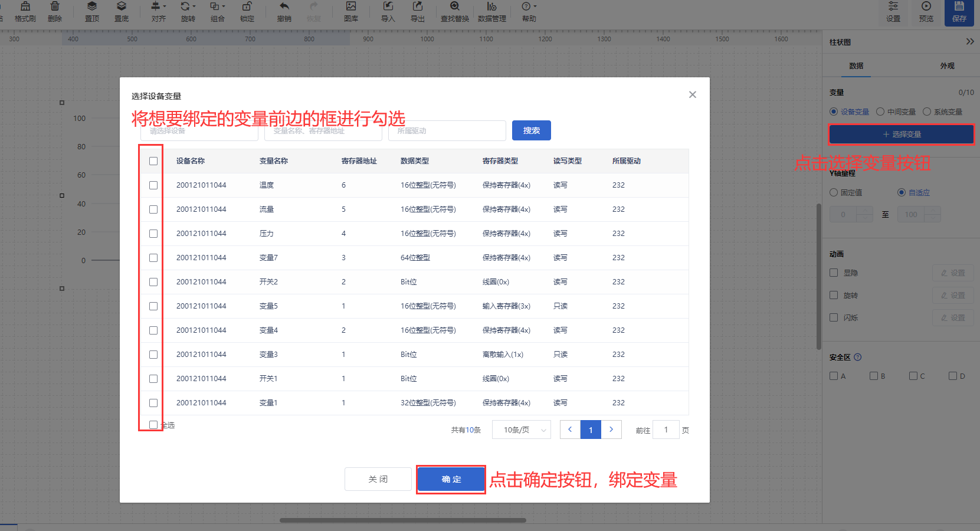980x531 pixels.
Task: Redo with the 恢复 icon
Action: [314, 12]
